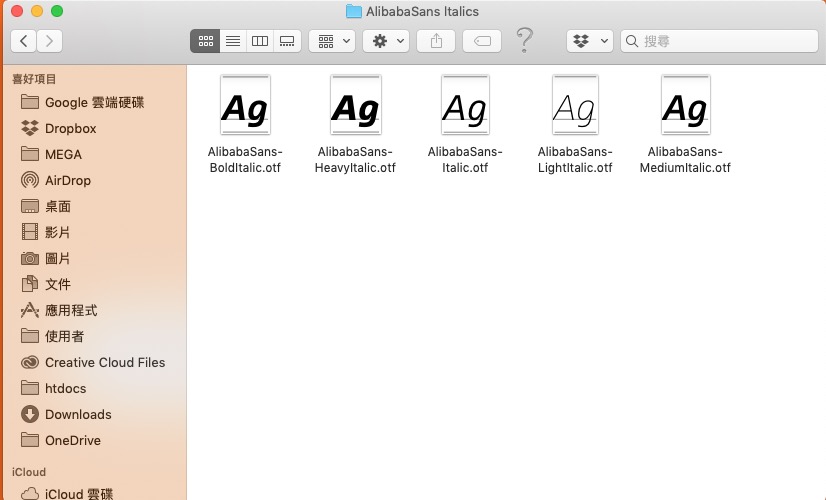The image size is (826, 500).
Task: Click the Downloads arrow icon
Action: point(30,414)
